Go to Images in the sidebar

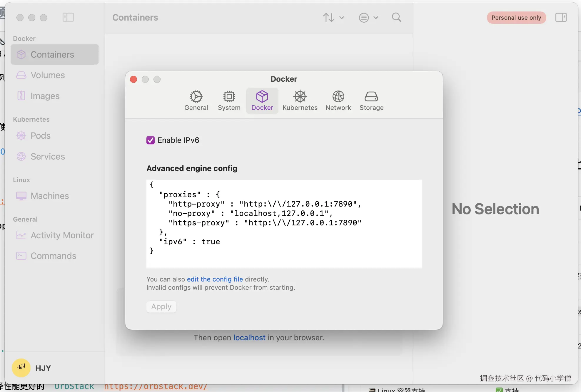click(45, 96)
